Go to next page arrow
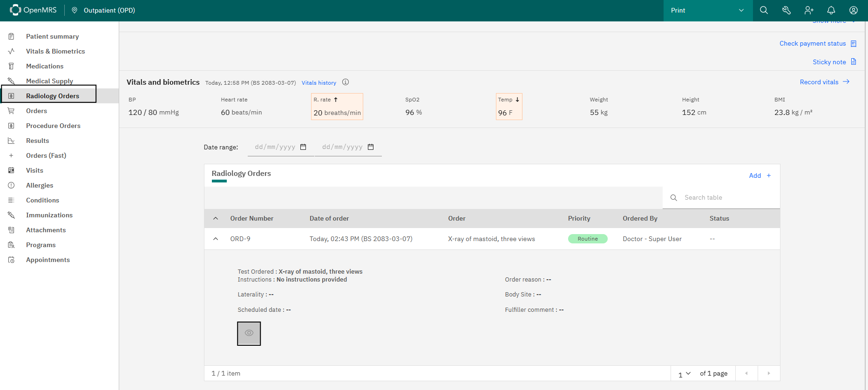868x390 pixels. tap(769, 373)
